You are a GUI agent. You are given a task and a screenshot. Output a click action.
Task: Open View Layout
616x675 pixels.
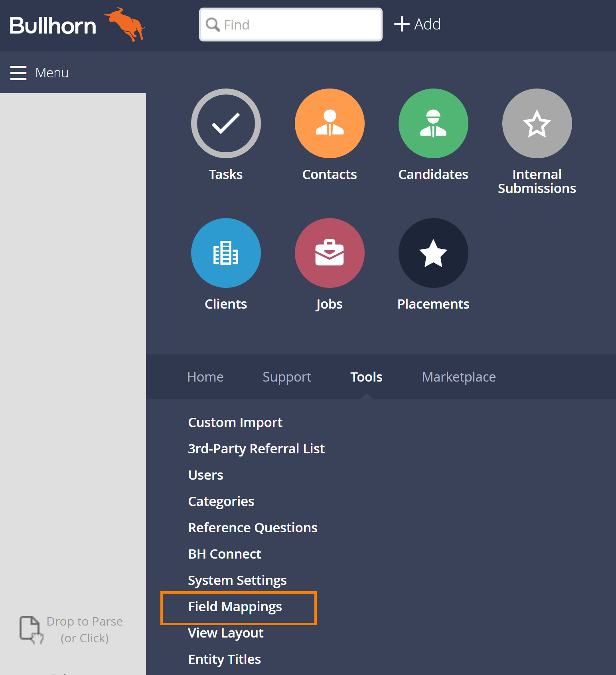(x=226, y=633)
